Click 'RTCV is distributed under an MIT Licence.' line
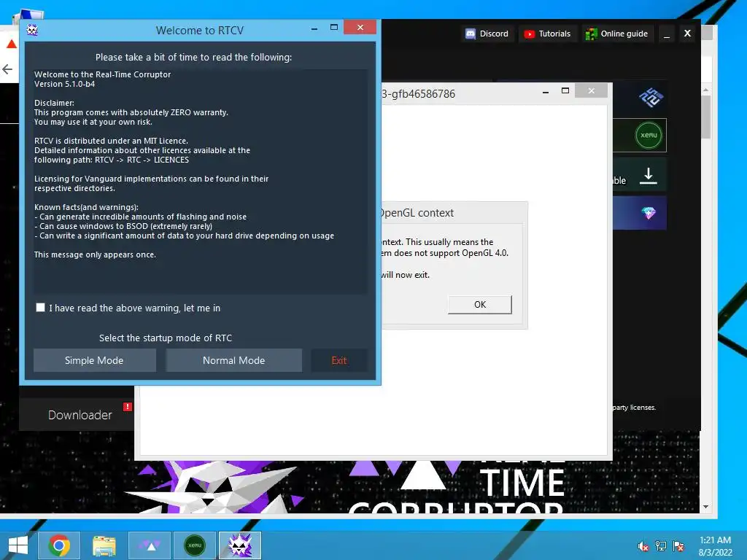The width and height of the screenshot is (747, 560). pos(111,141)
